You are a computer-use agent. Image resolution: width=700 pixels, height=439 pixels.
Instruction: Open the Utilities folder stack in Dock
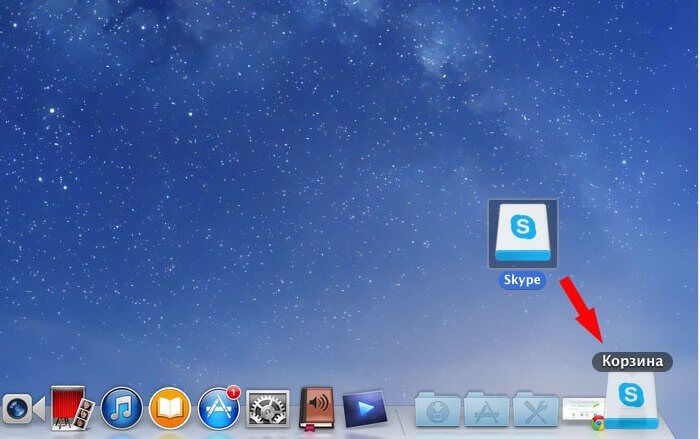(x=535, y=409)
